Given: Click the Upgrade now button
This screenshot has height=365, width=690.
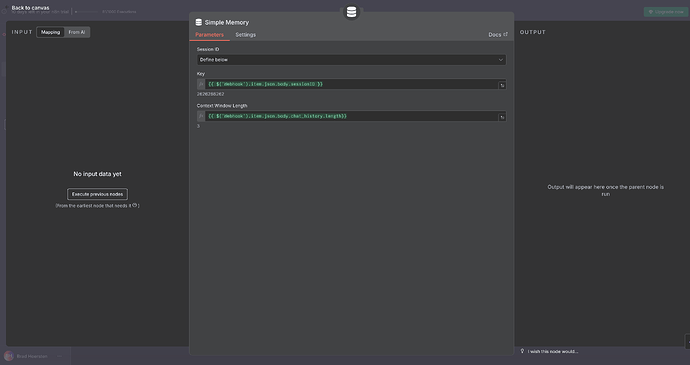Looking at the screenshot, I should [666, 12].
